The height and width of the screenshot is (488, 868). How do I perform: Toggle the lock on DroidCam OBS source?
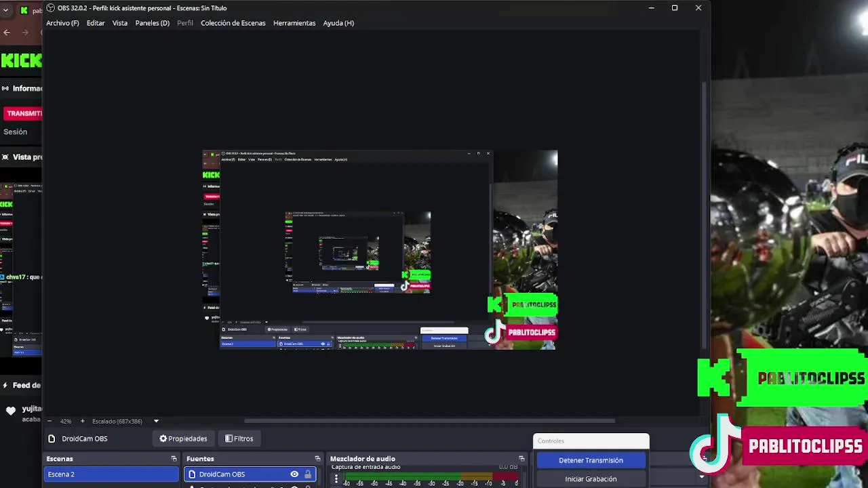pyautogui.click(x=308, y=474)
